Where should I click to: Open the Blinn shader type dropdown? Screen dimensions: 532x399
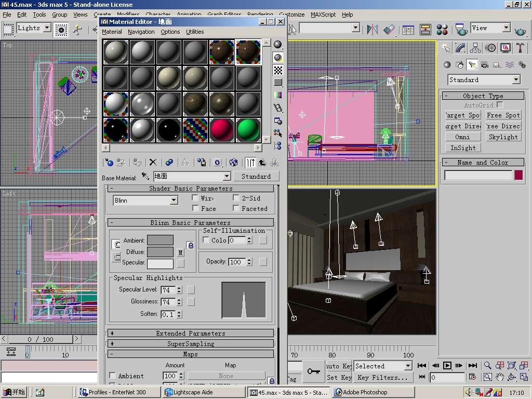pyautogui.click(x=174, y=201)
